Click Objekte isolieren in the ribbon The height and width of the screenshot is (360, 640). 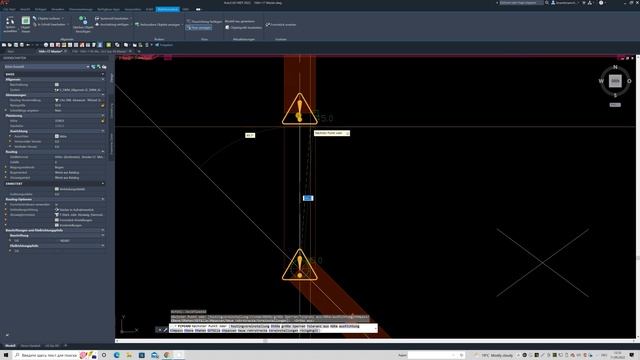[x=49, y=18]
